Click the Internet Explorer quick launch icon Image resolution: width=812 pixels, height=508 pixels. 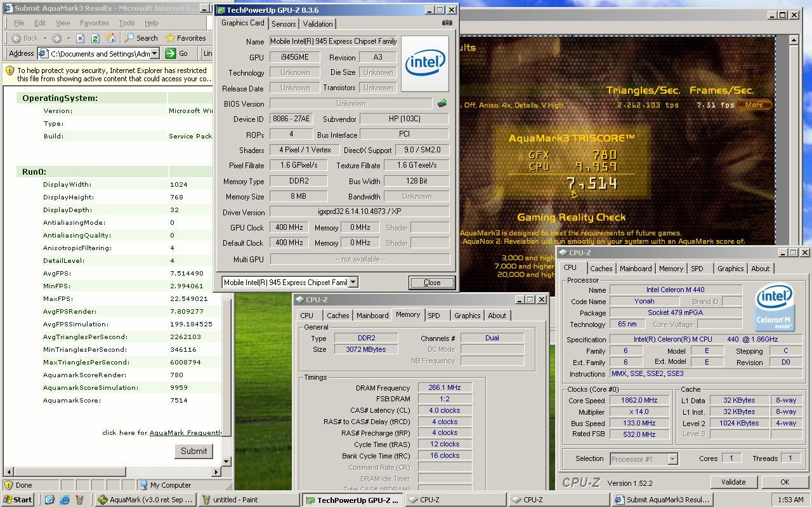coord(65,500)
